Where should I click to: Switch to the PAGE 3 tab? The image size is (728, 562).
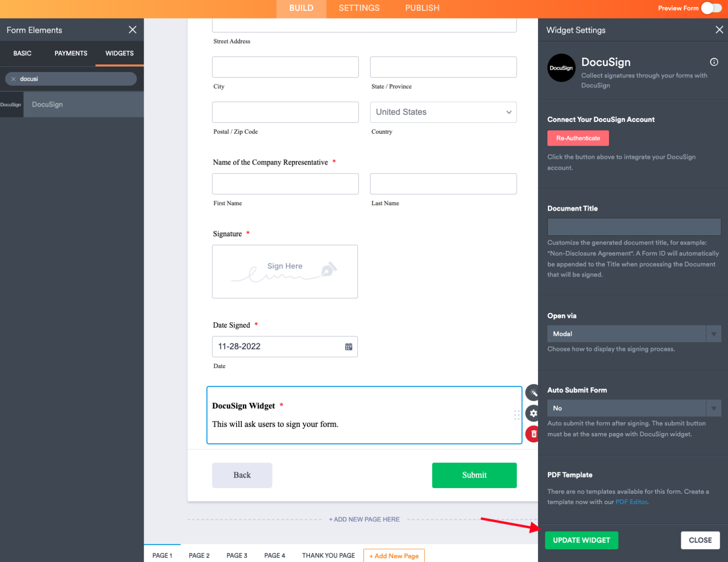237,555
